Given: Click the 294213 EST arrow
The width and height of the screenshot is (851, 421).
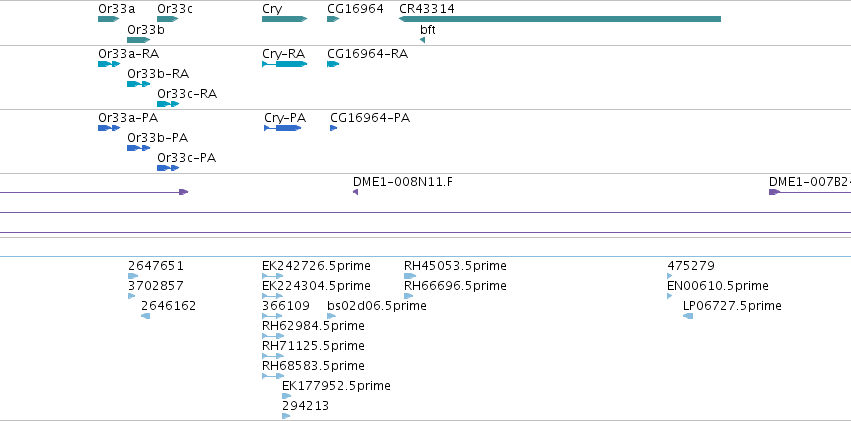Looking at the screenshot, I should pyautogui.click(x=286, y=416).
